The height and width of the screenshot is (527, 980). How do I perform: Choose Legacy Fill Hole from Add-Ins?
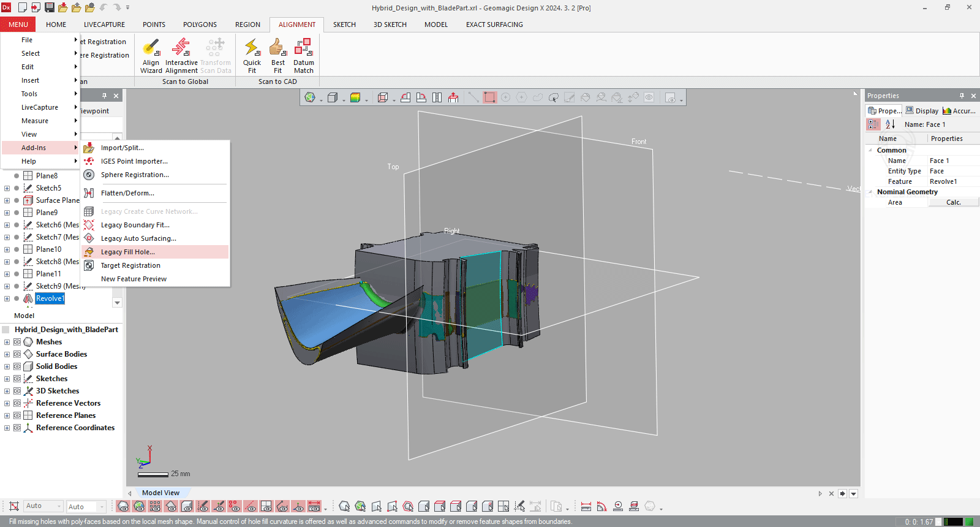pos(155,252)
